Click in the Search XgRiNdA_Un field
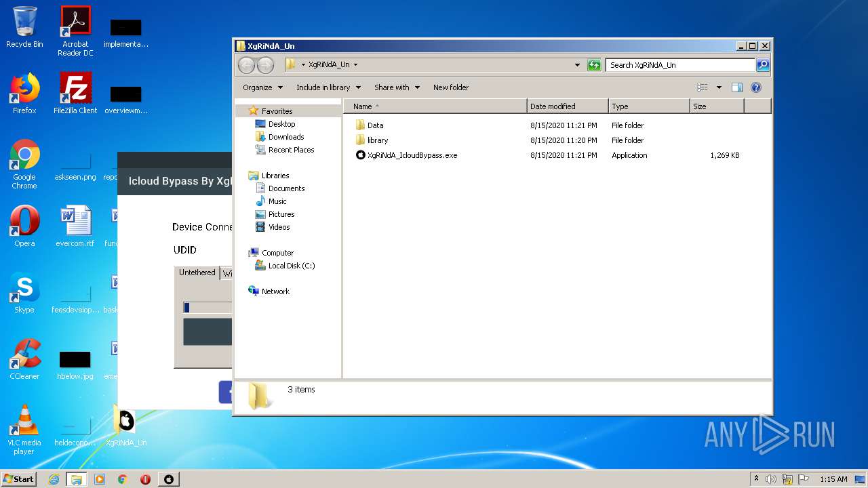 pos(680,65)
